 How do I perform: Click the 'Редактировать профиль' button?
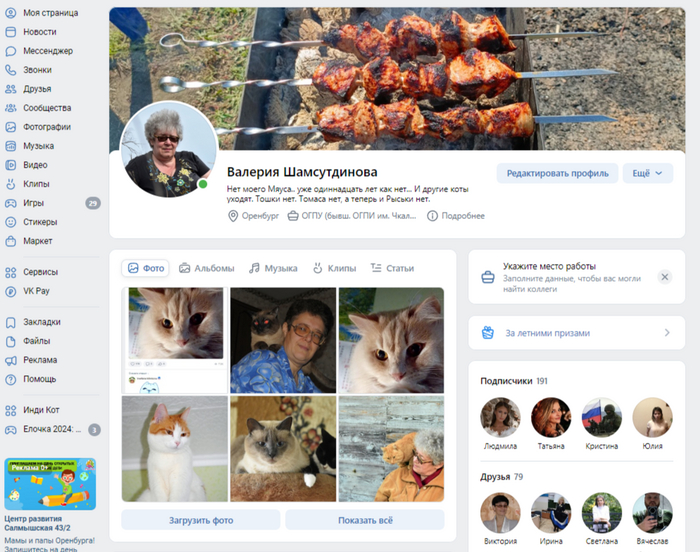point(557,173)
